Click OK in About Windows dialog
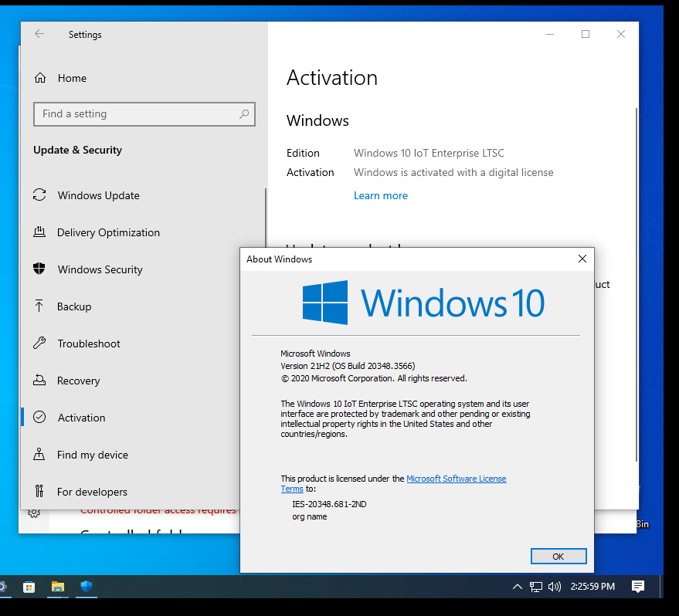 point(558,557)
